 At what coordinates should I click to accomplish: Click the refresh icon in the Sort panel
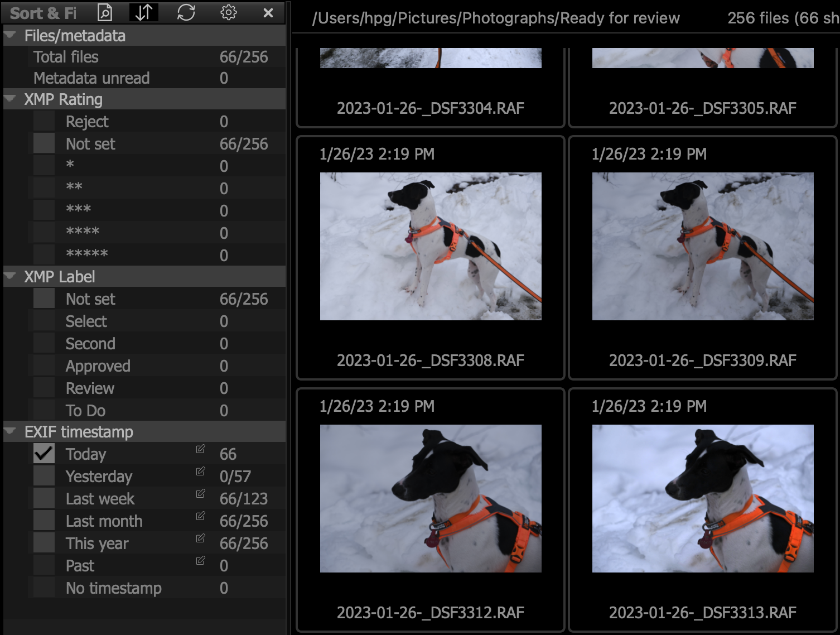point(186,12)
